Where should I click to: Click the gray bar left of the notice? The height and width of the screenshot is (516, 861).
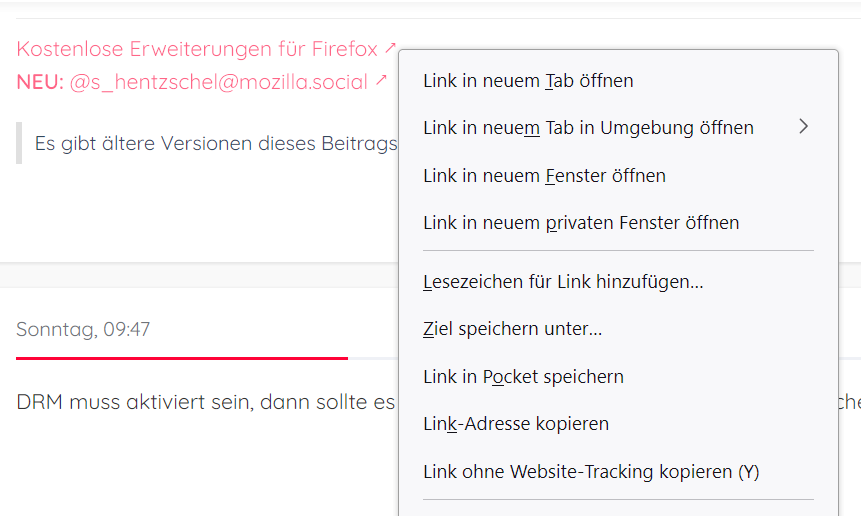coord(19,143)
